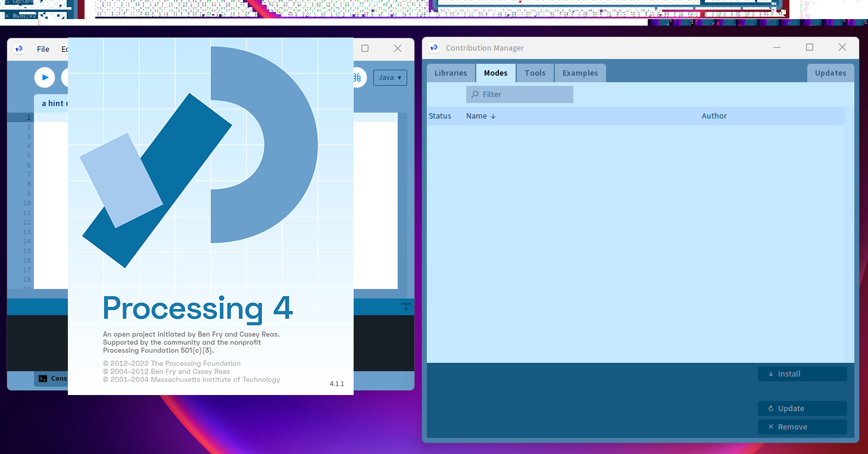
Task: Open the Java mode dropdown
Action: pos(390,77)
